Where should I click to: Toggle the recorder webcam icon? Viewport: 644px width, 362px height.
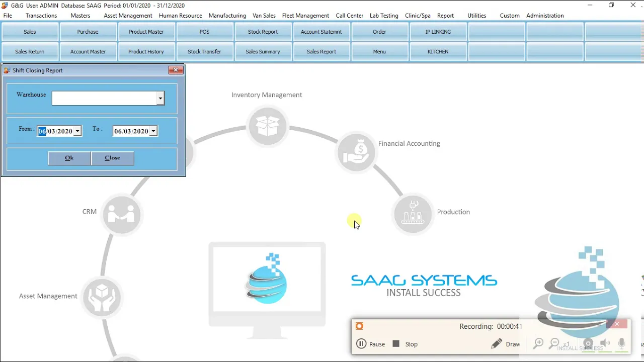(588, 344)
